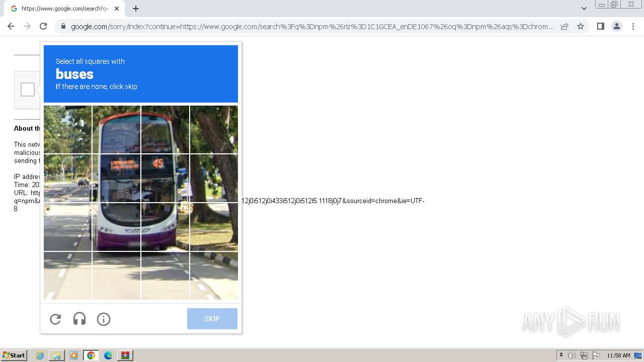
Task: Open the volume control tray icon
Action: coord(572,355)
